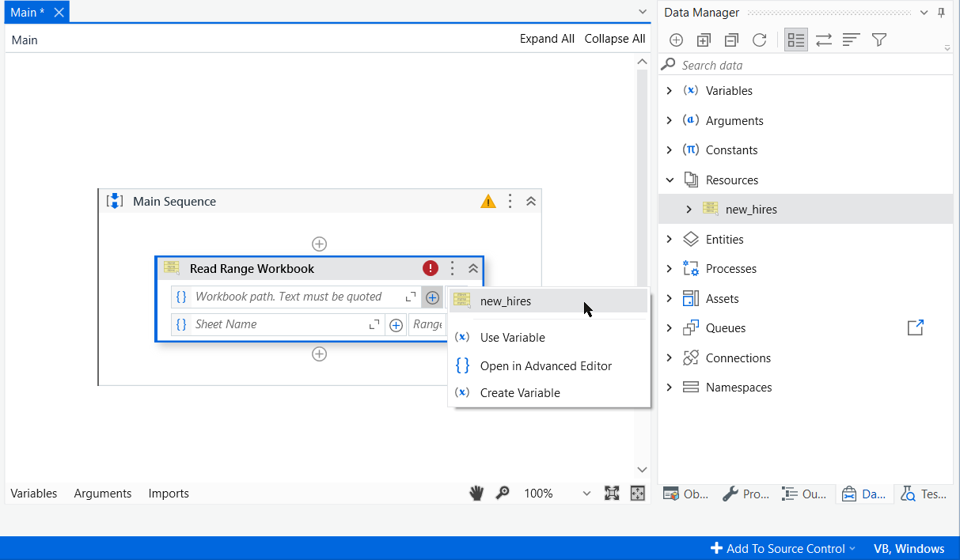
Task: Open the Data Manager filter icon
Action: click(x=878, y=40)
